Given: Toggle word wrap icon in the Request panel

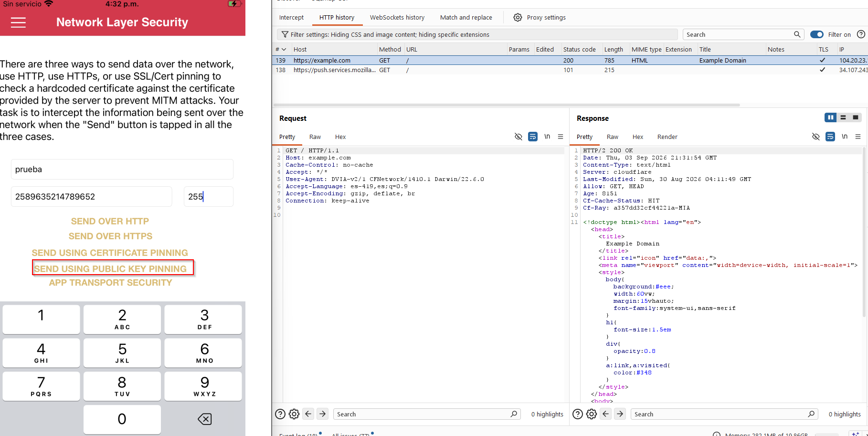Looking at the screenshot, I should [x=533, y=137].
